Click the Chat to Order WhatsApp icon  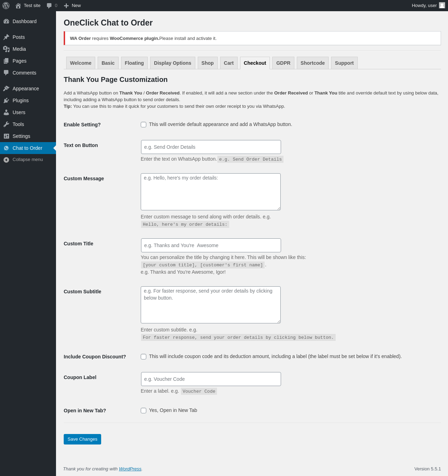(6, 148)
